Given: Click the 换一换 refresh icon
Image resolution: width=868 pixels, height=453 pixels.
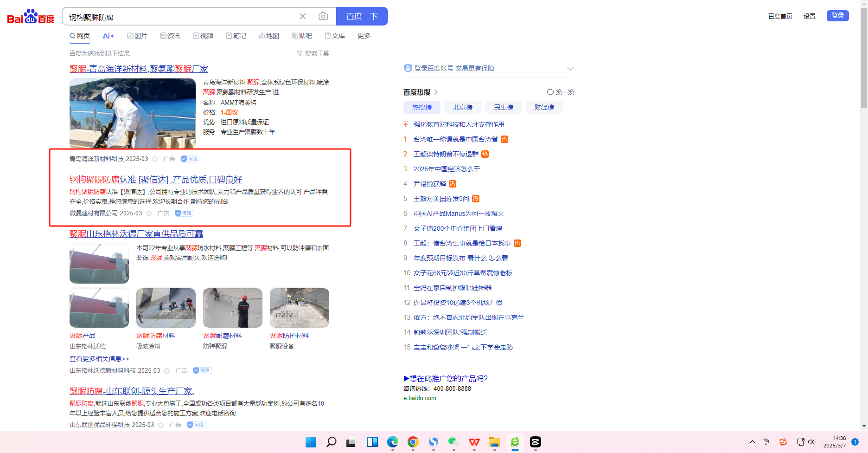Looking at the screenshot, I should (550, 92).
